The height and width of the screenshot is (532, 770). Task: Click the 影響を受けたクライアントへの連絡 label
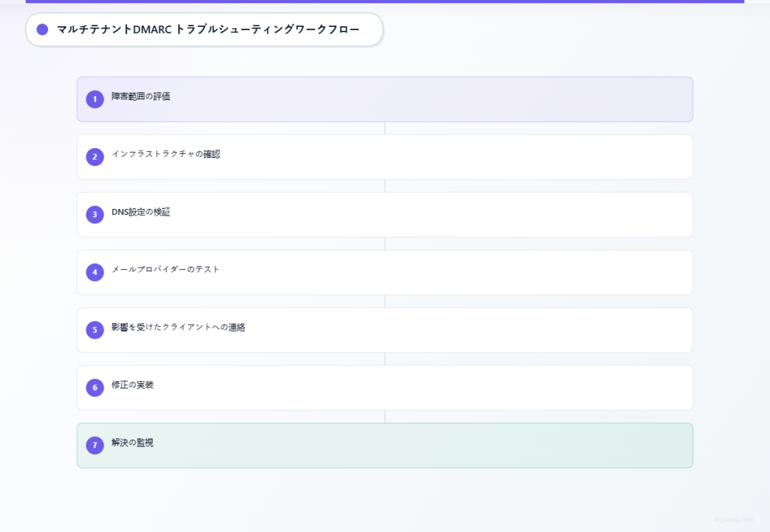point(180,328)
